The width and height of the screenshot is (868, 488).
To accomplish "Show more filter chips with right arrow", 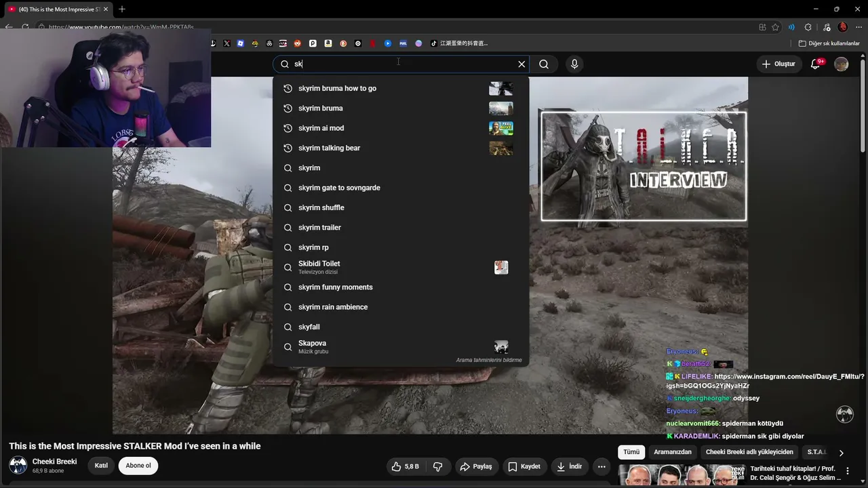I will click(842, 453).
